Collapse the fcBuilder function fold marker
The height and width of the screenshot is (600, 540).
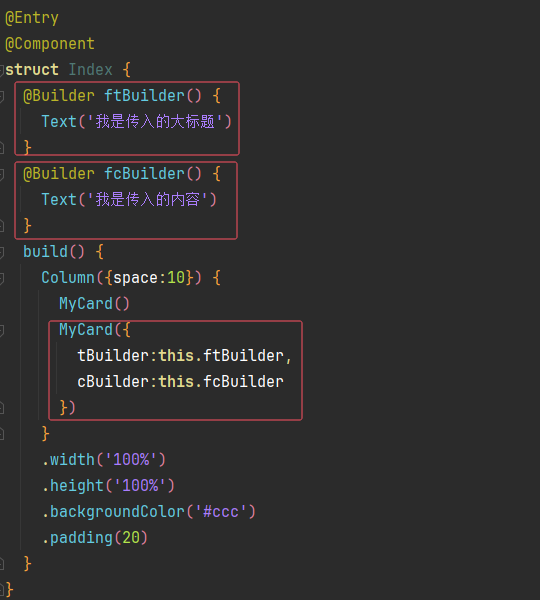click(2, 174)
